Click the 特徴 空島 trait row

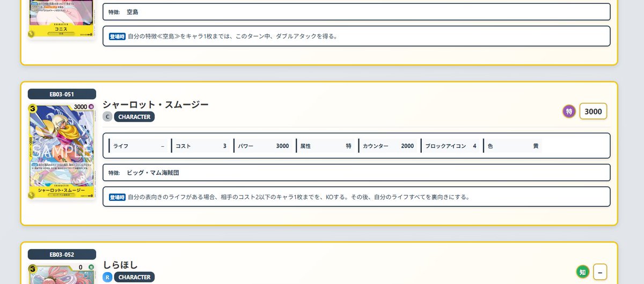coord(356,12)
